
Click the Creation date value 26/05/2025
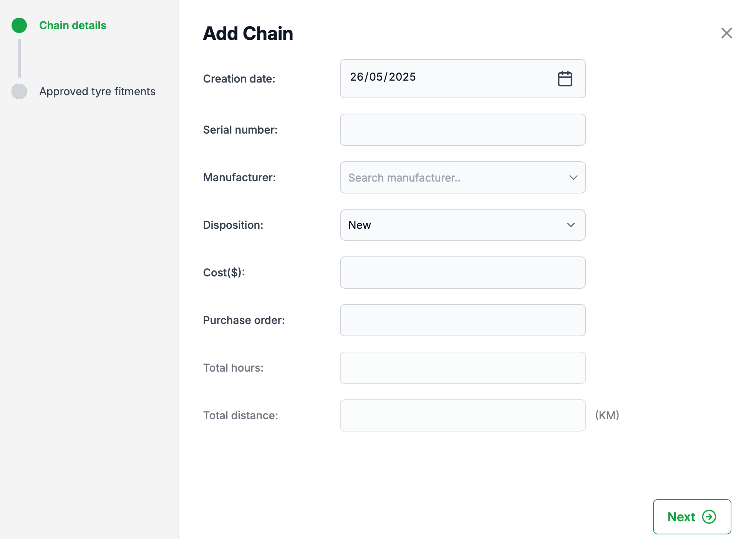383,77
